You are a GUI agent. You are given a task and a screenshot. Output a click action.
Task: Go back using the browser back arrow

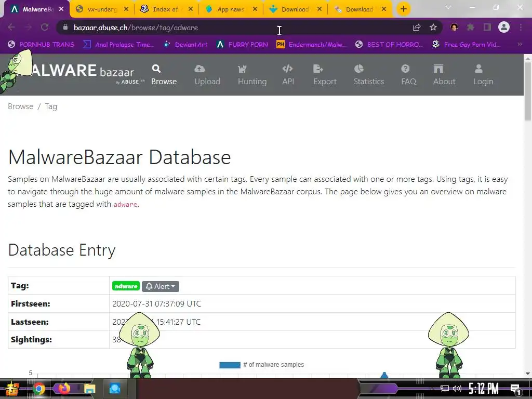point(11,27)
